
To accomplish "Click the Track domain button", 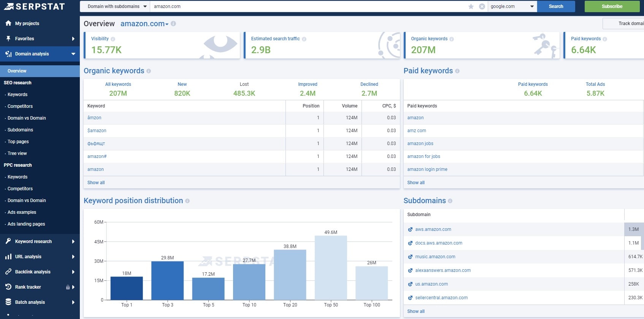I will [x=623, y=24].
